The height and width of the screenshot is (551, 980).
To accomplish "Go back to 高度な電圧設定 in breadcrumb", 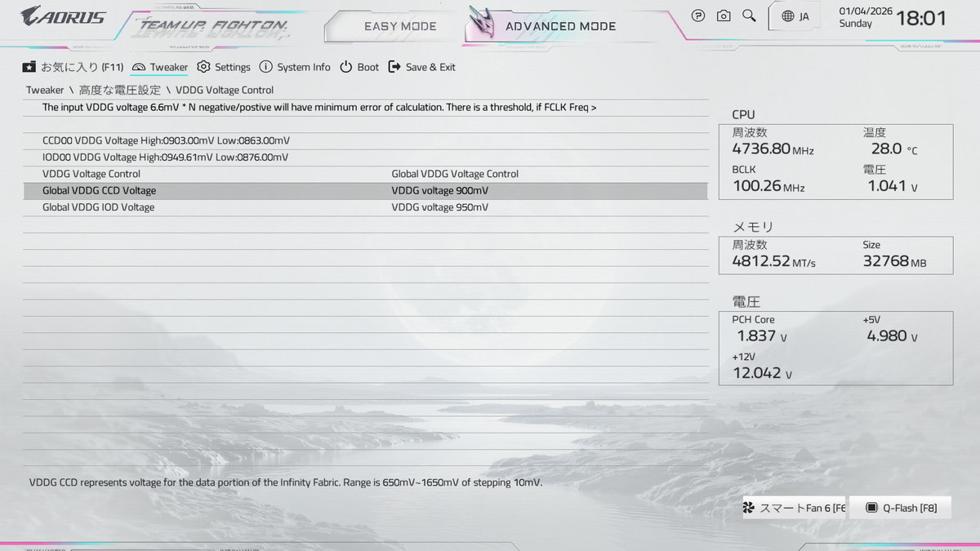I will click(x=120, y=90).
